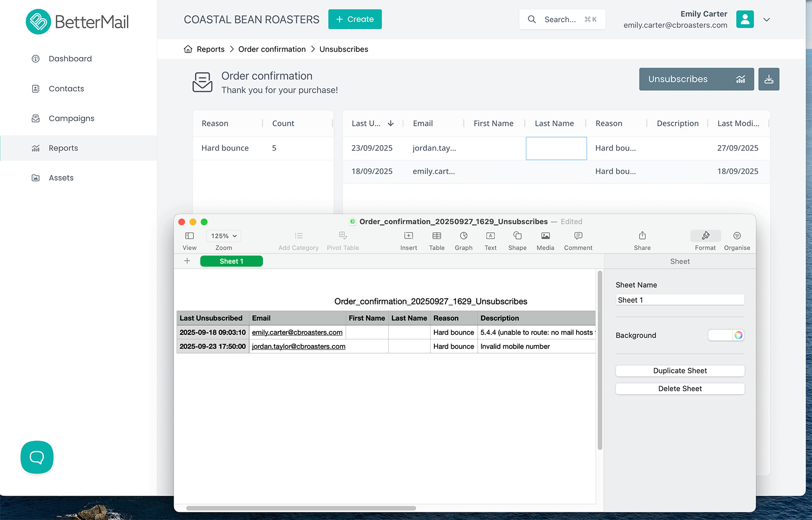The height and width of the screenshot is (520, 812).
Task: Click the download export icon button
Action: pyautogui.click(x=768, y=79)
